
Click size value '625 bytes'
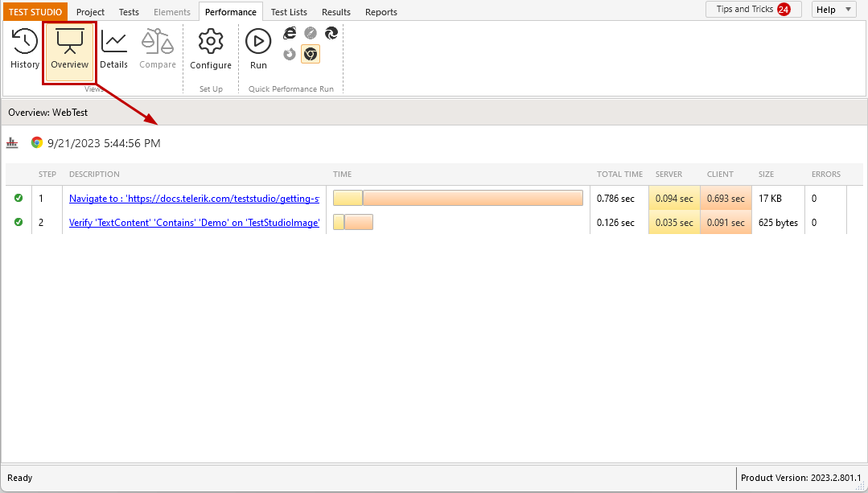tap(779, 223)
